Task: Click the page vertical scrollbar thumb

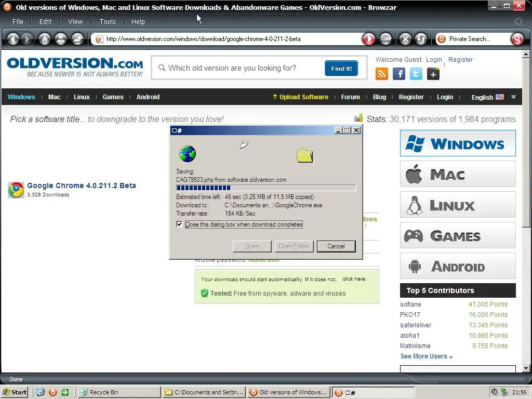Action: pyautogui.click(x=526, y=142)
